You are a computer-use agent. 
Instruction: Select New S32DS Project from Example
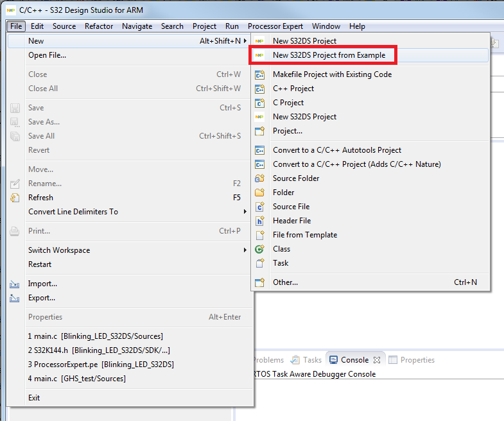click(370, 55)
